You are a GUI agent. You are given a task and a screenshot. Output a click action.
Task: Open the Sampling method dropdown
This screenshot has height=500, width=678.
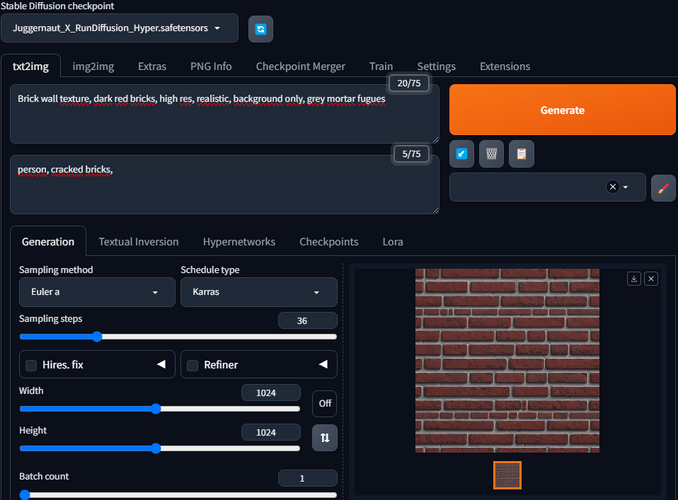[97, 292]
